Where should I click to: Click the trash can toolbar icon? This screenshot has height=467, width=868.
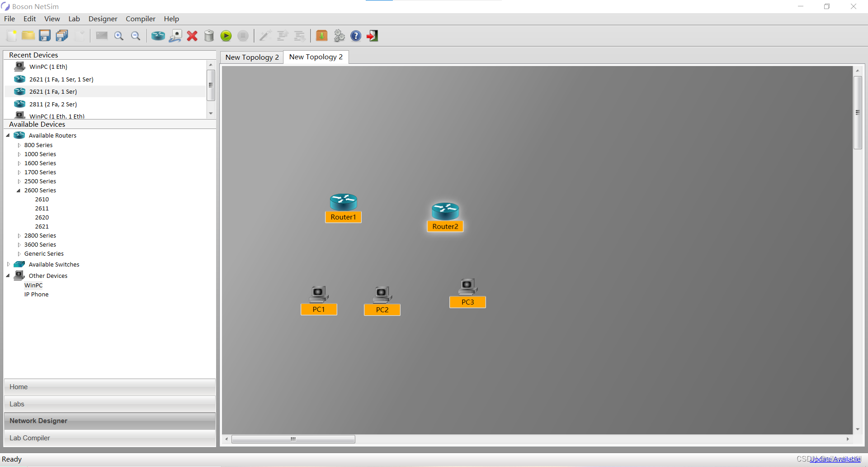tap(209, 36)
